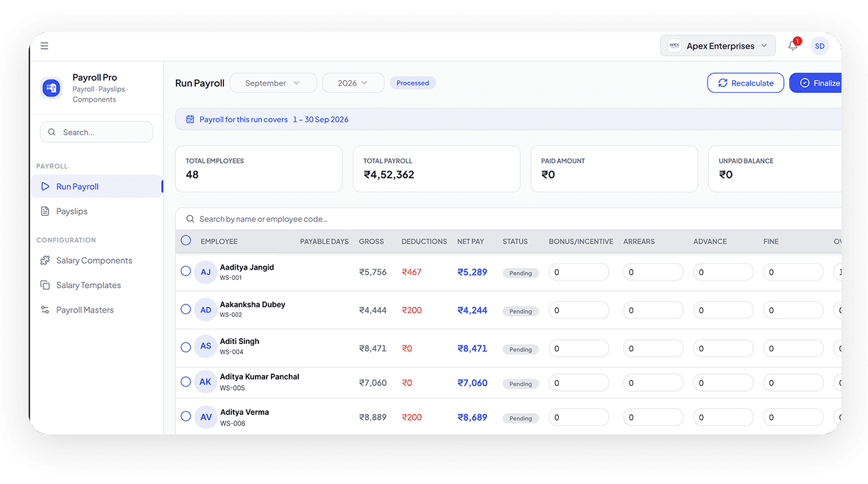868x484 pixels.
Task: Focus the search by name or employee code field
Action: [x=509, y=219]
